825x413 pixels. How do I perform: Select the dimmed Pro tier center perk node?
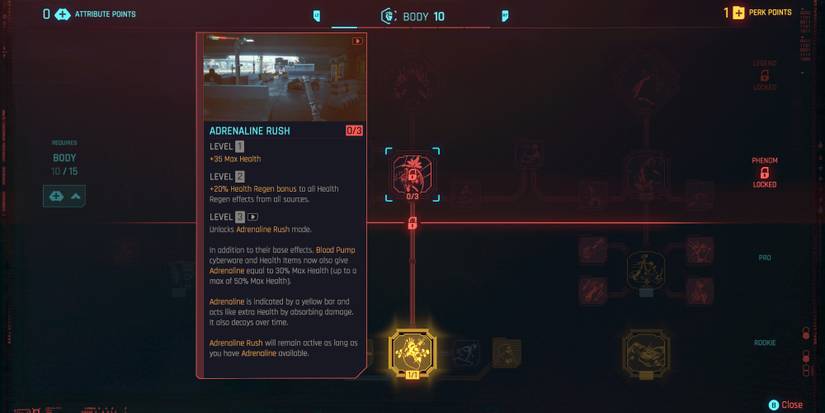(x=646, y=270)
